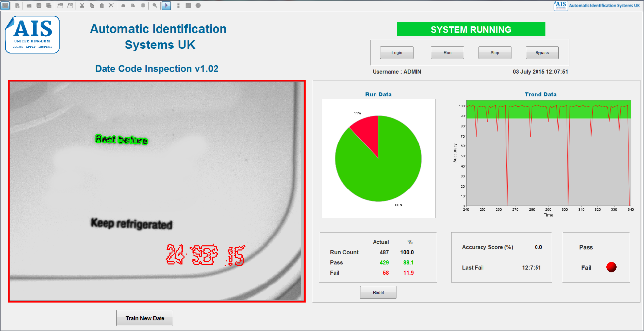Click the 'Keep refrigerated' text in the camera image
Viewport: 644px width, 331px height.
point(131,224)
